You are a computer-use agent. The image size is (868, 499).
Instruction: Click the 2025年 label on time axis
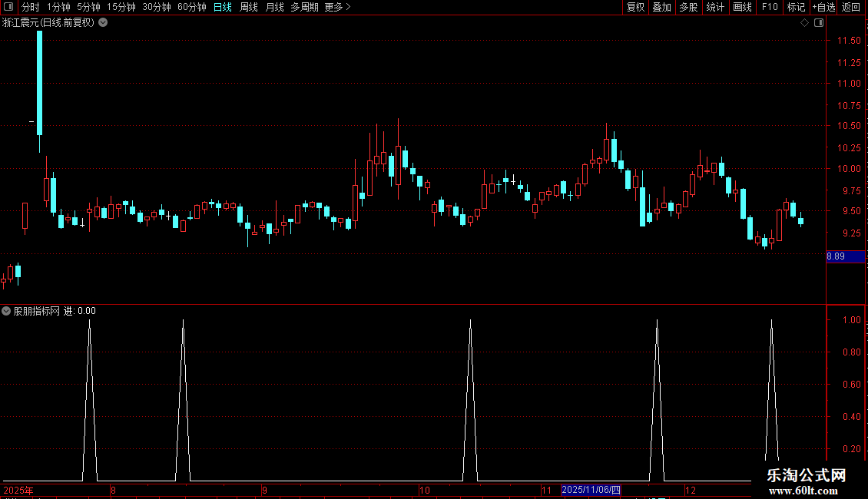pos(18,490)
